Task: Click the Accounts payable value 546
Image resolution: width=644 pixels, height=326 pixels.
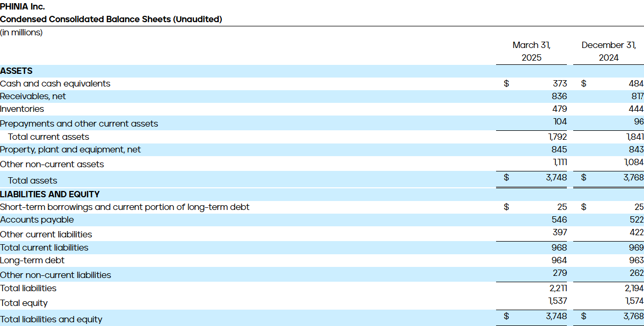Action: pos(559,220)
